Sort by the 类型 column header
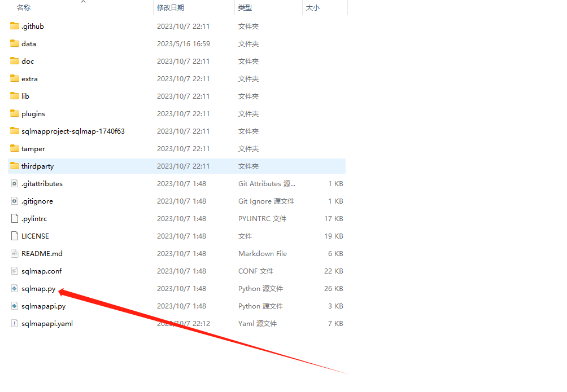Image resolution: width=567 pixels, height=392 pixels. tap(245, 7)
